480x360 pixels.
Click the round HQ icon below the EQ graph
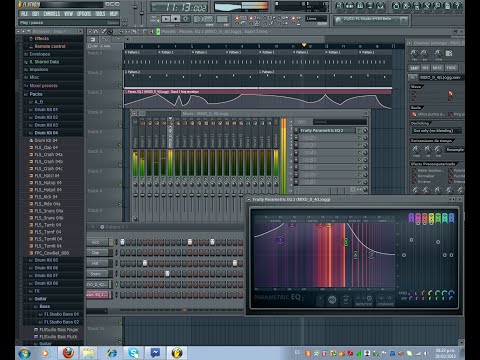coord(332,300)
